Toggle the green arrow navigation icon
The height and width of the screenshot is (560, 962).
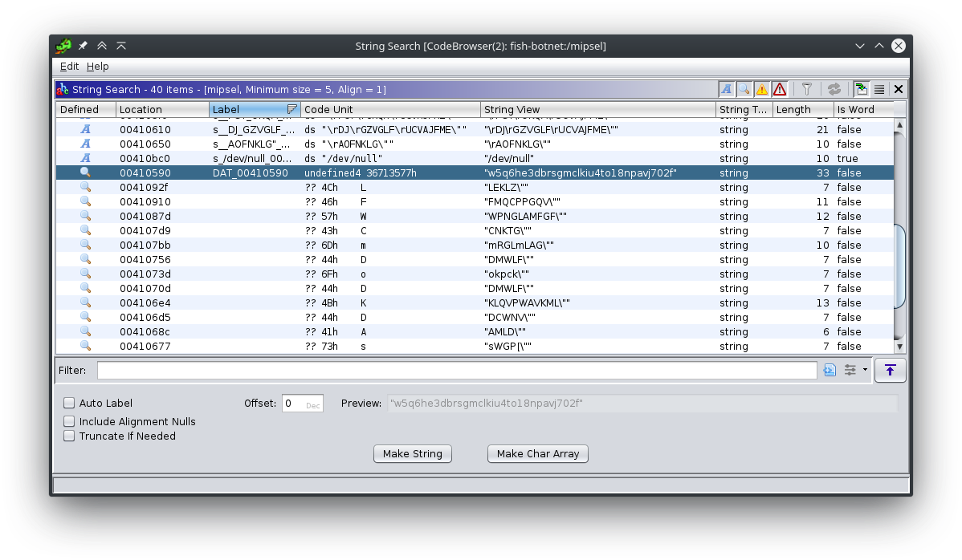[x=862, y=89]
